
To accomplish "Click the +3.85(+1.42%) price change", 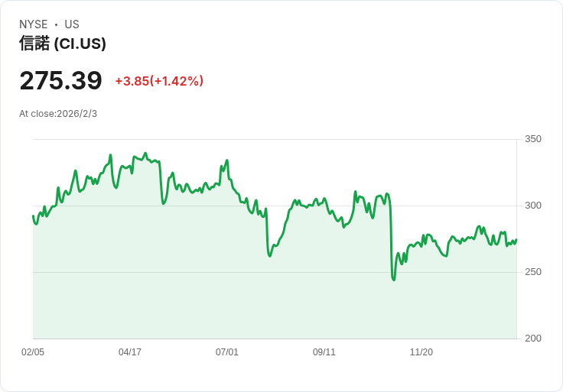I will point(159,81).
